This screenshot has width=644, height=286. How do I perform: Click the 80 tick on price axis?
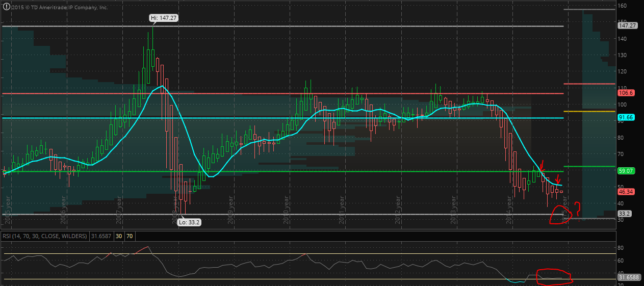[x=621, y=137]
